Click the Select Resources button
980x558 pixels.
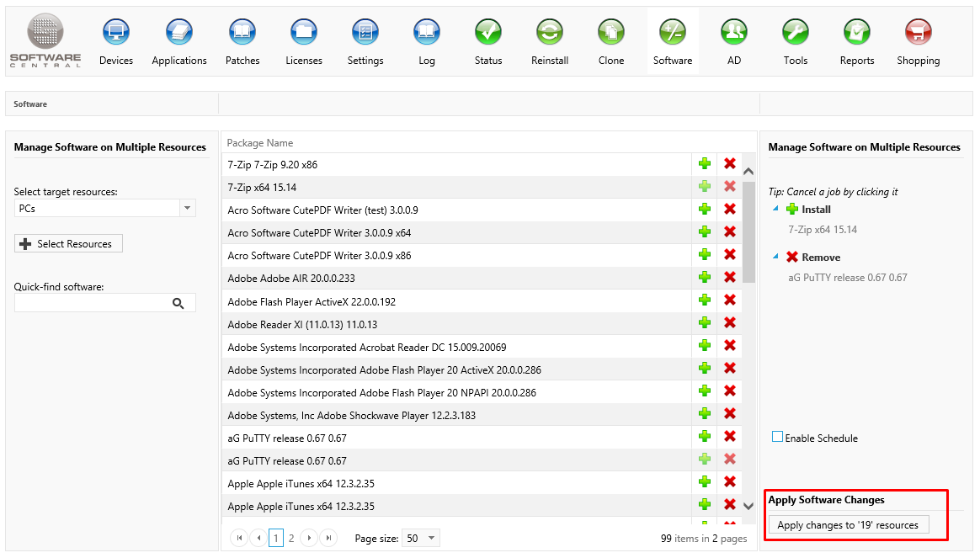[69, 243]
